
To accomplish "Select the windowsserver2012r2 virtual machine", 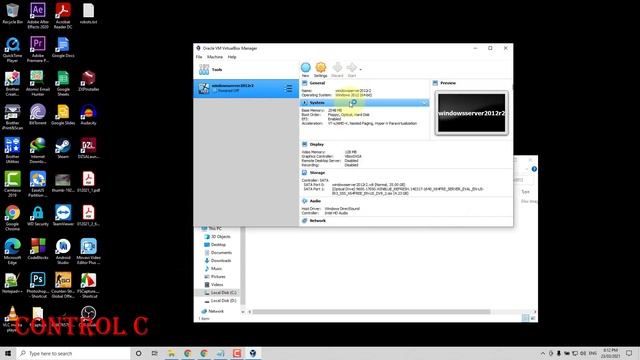I will coord(246,88).
